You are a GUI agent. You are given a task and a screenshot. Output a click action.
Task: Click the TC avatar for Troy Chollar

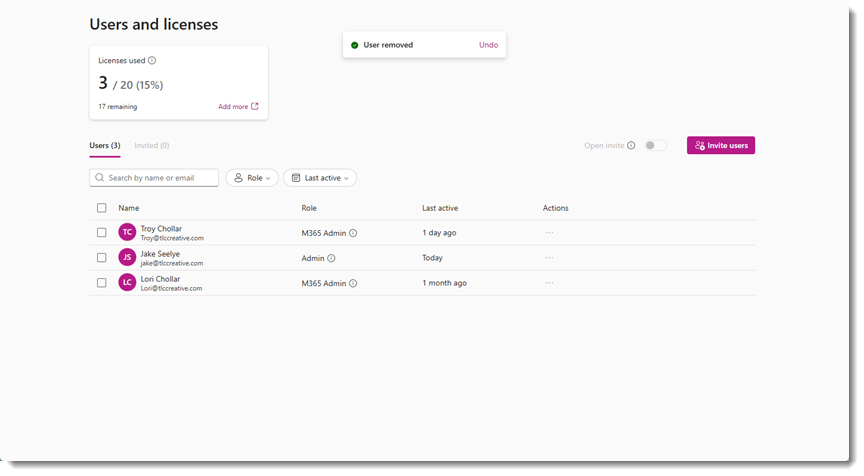click(x=127, y=232)
